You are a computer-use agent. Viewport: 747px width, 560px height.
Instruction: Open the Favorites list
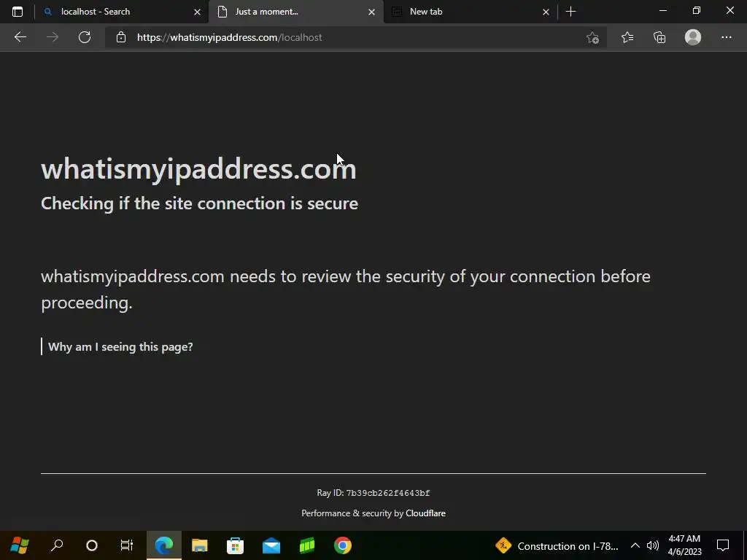627,37
